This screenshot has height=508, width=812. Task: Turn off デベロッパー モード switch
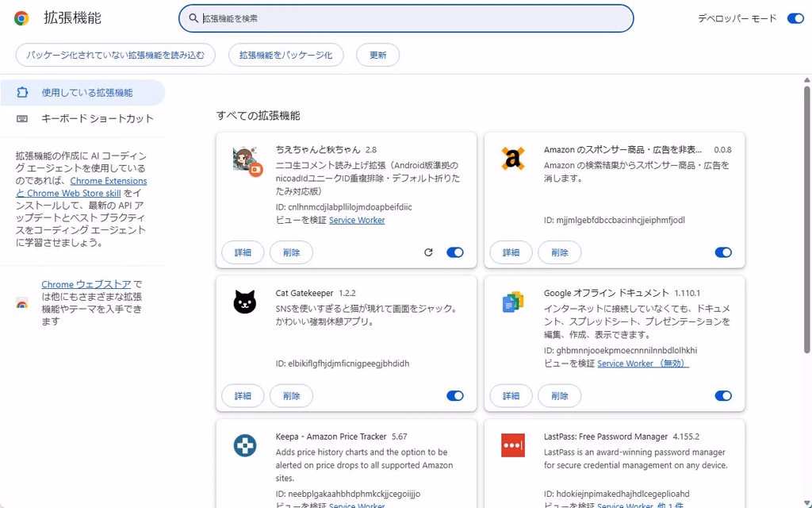tap(795, 18)
